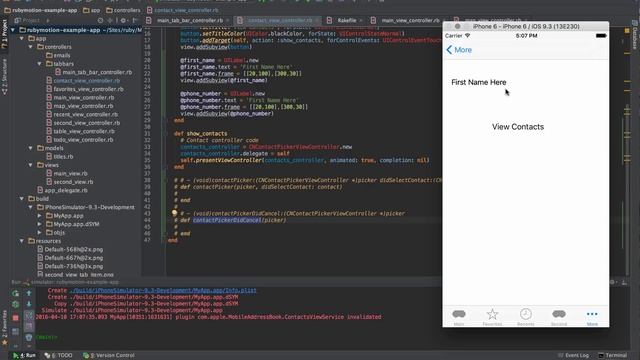Toggle the Favorites side tool window

click(4, 328)
